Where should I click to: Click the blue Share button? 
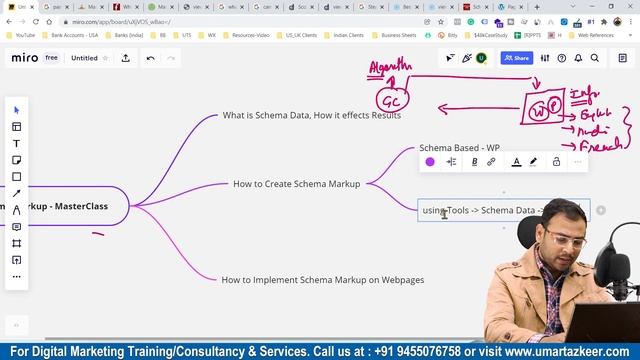517,58
